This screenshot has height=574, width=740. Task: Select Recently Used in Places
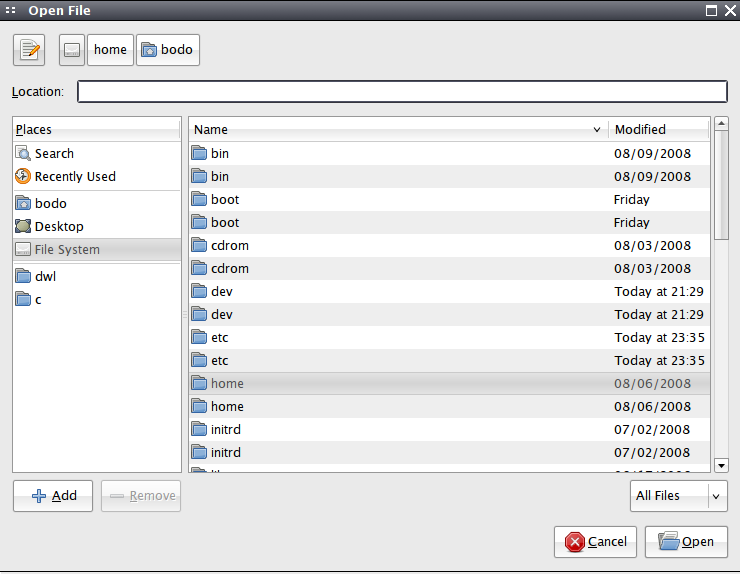click(75, 177)
